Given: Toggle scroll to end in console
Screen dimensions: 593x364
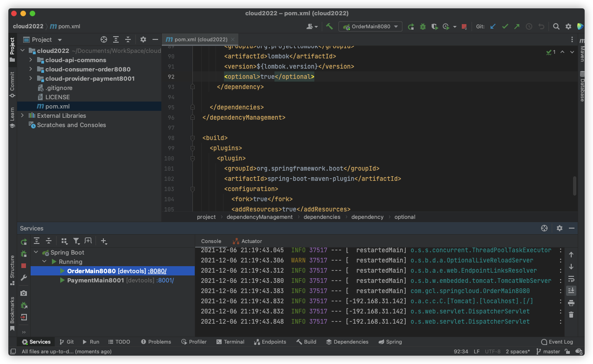Looking at the screenshot, I should coord(571,291).
